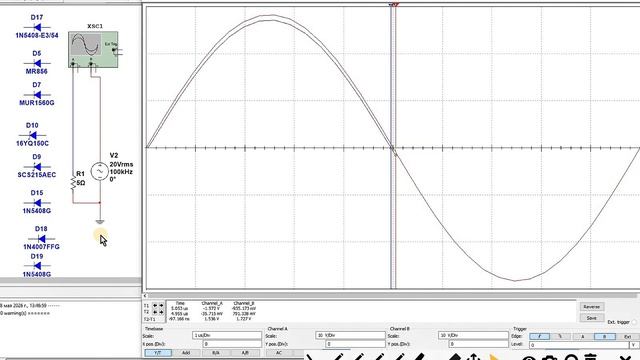Select diode D15 1N5408G symbol
The width and height of the screenshot is (640, 360).
point(37,202)
